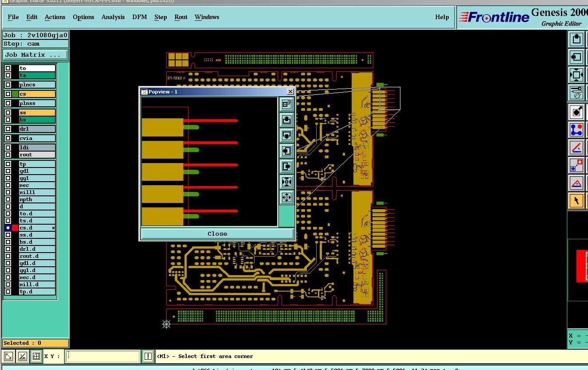
Task: Select the arrow pointer tool
Action: [576, 201]
